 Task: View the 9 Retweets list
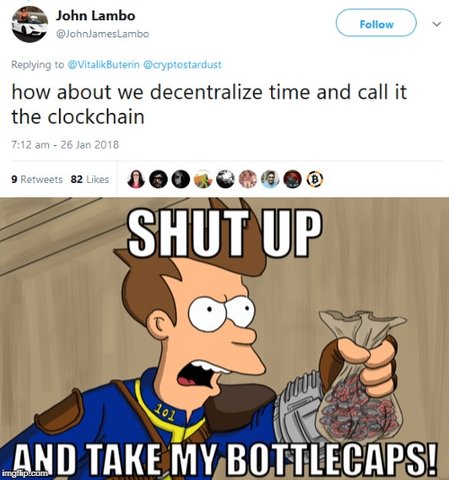37,179
